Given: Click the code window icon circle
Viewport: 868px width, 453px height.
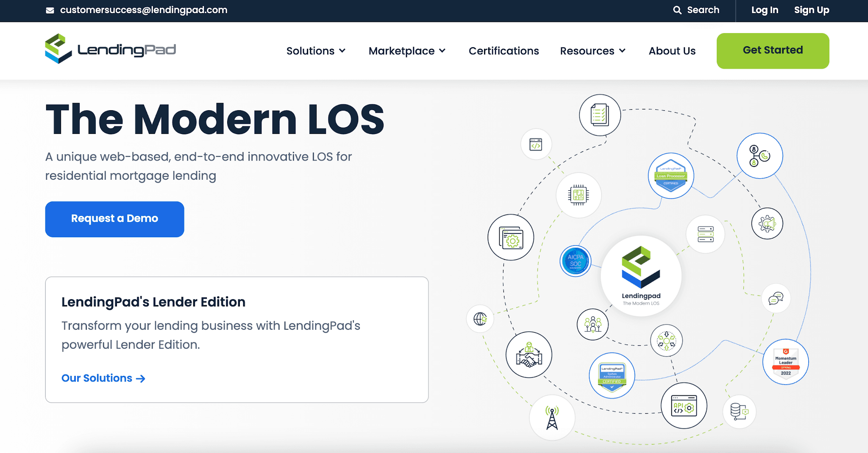Looking at the screenshot, I should (536, 145).
